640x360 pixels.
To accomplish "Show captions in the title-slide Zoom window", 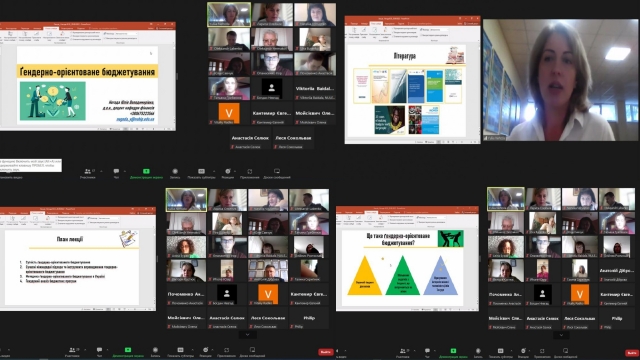I will [201, 173].
